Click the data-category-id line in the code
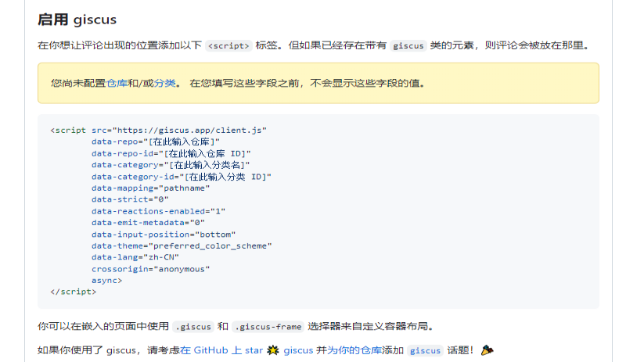 coord(182,177)
